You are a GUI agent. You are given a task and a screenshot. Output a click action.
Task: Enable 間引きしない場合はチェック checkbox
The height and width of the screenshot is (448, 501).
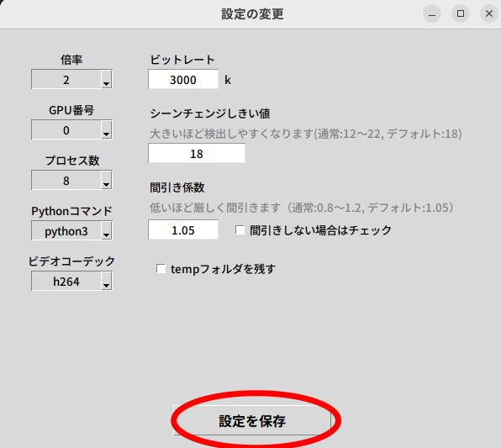[240, 230]
